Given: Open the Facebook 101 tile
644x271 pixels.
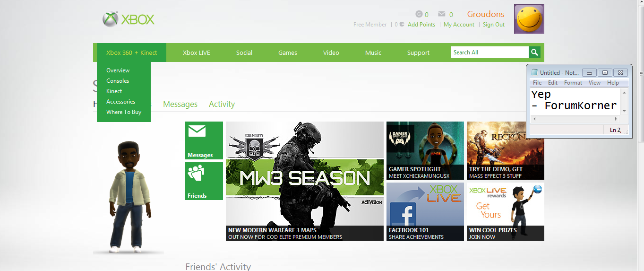Looking at the screenshot, I should [x=425, y=212].
